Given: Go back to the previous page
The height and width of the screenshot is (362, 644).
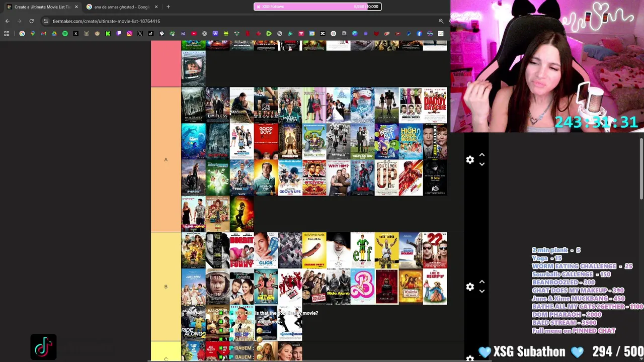Looking at the screenshot, I should pos(7,21).
